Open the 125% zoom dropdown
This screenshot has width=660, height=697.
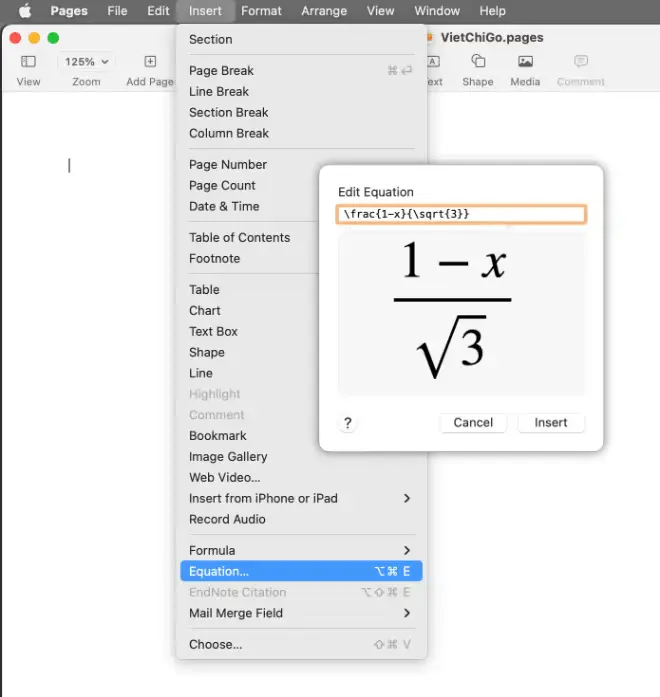pyautogui.click(x=87, y=62)
